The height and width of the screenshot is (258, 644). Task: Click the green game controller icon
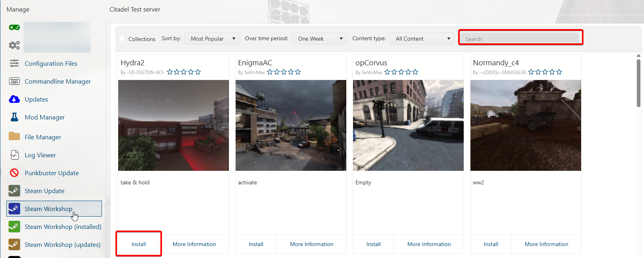14,27
